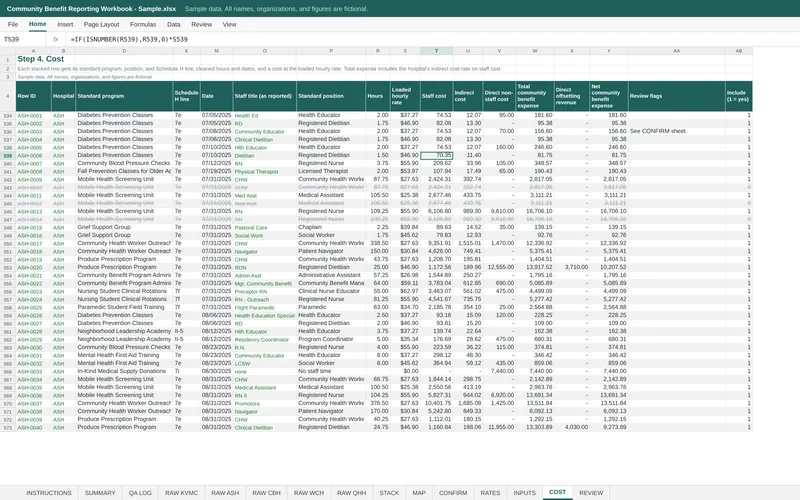Screen dimensions: 800x500
Task: Select column AA header
Action: pyautogui.click(x=677, y=51)
